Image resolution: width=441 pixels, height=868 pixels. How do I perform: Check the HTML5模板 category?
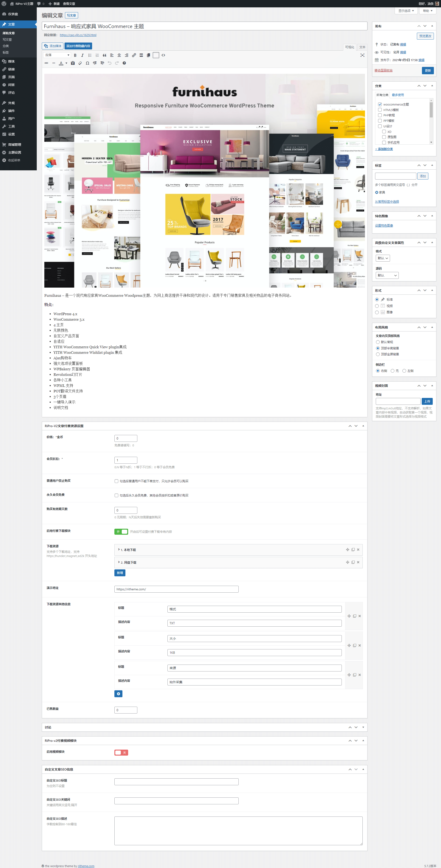coord(380,110)
